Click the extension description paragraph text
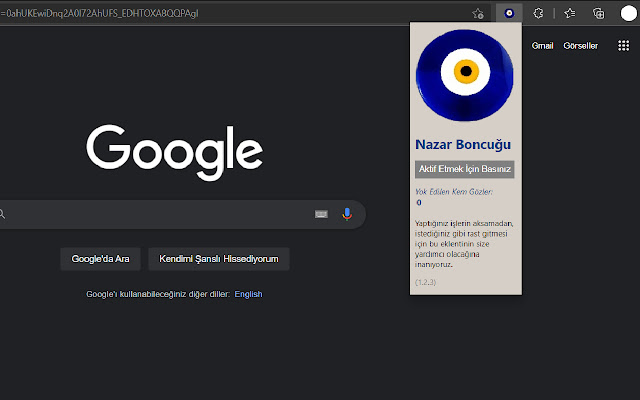Image resolution: width=640 pixels, height=400 pixels. pos(464,244)
